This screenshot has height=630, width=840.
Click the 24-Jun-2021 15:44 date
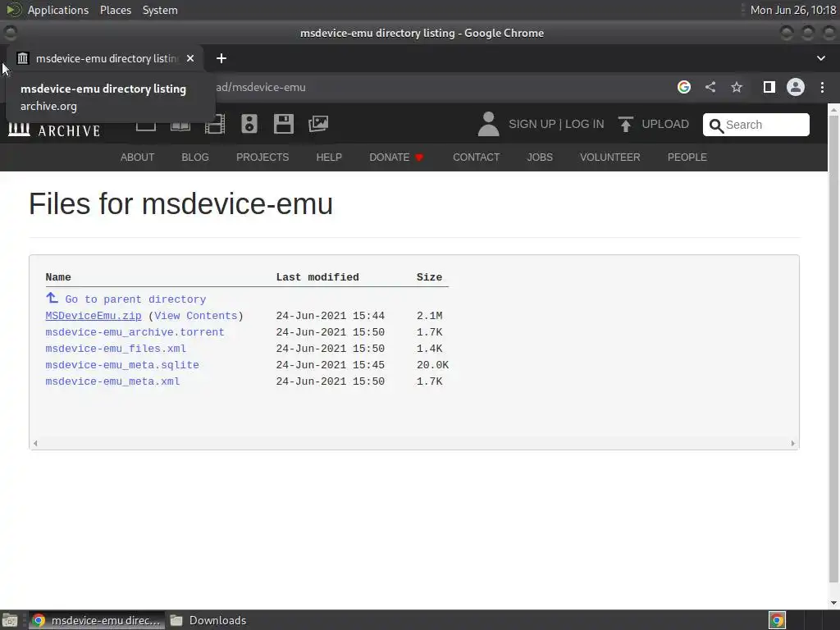[x=330, y=316]
